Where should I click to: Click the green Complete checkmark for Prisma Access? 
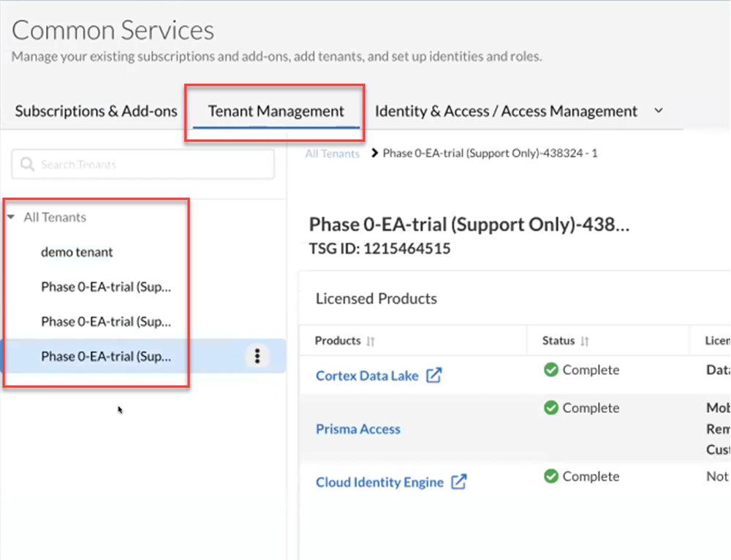tap(551, 408)
